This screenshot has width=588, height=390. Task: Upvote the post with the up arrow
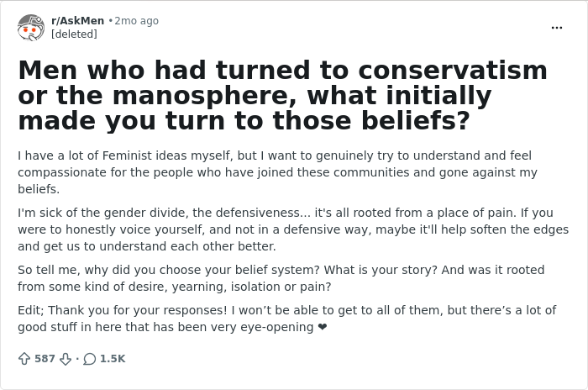24,359
